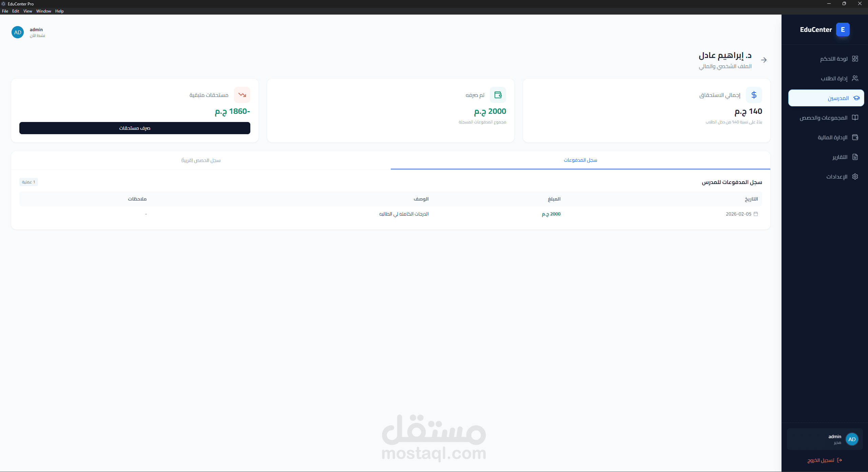Open dashboard via لوحة التحكم grid icon
Screen dimensions: 868x472
pos(855,59)
